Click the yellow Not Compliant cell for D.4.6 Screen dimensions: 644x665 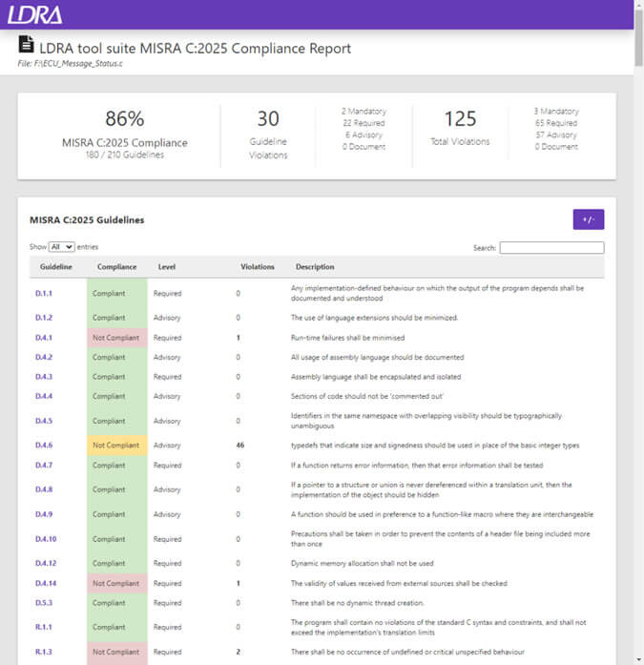tap(117, 446)
